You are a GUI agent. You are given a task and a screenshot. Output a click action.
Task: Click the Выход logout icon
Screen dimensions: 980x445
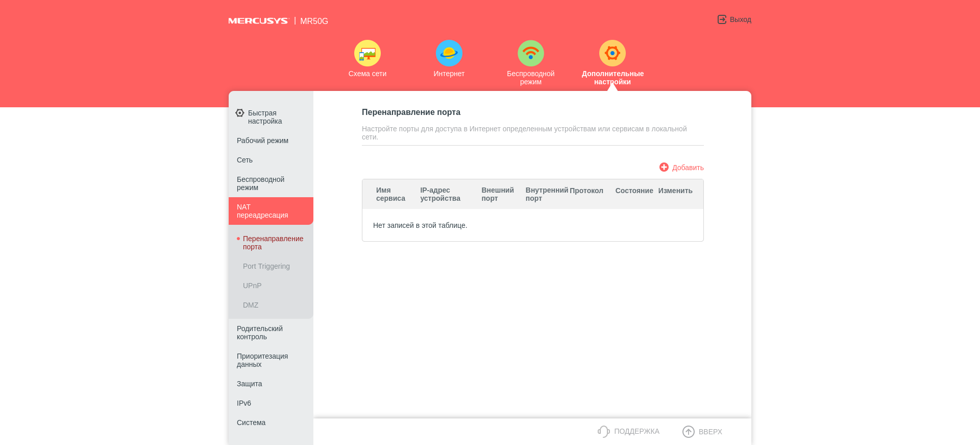722,19
